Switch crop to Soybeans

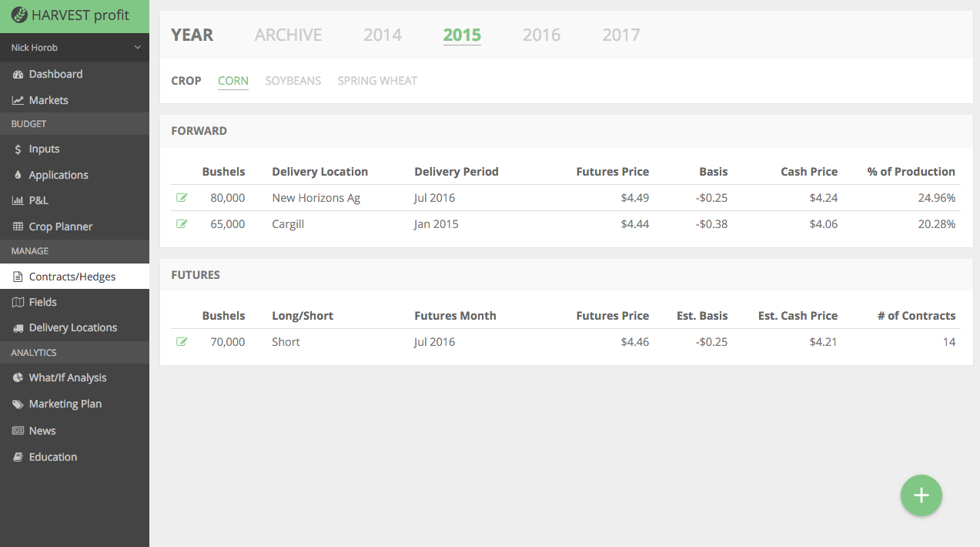[293, 81]
